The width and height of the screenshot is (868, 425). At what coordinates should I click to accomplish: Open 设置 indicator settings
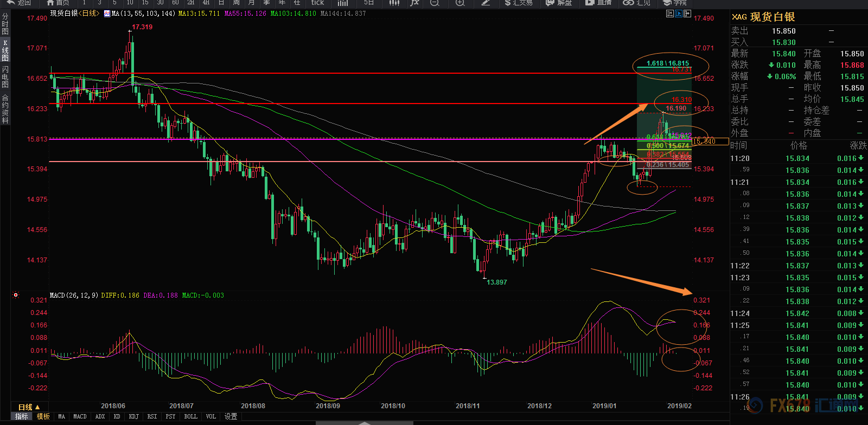tap(231, 416)
